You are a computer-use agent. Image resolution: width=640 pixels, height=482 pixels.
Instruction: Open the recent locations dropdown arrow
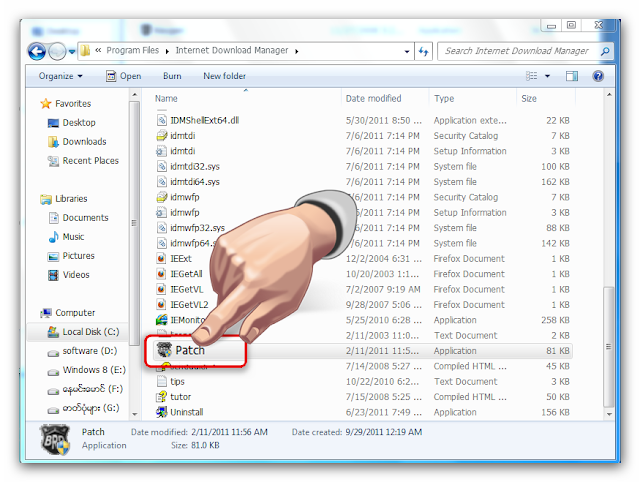click(72, 52)
